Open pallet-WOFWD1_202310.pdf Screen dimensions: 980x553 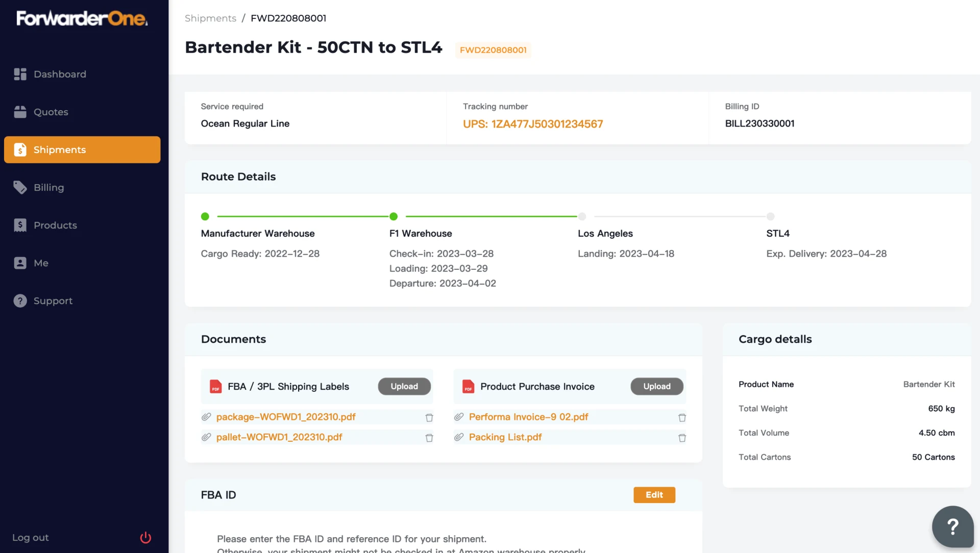coord(279,437)
